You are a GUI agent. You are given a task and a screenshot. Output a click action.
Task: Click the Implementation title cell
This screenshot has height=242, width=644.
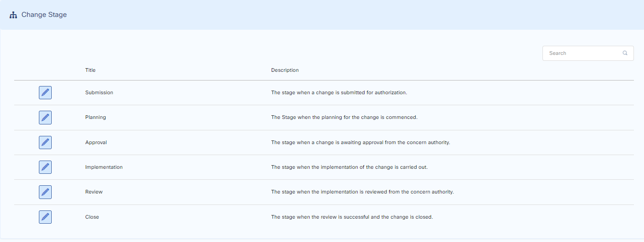click(104, 167)
